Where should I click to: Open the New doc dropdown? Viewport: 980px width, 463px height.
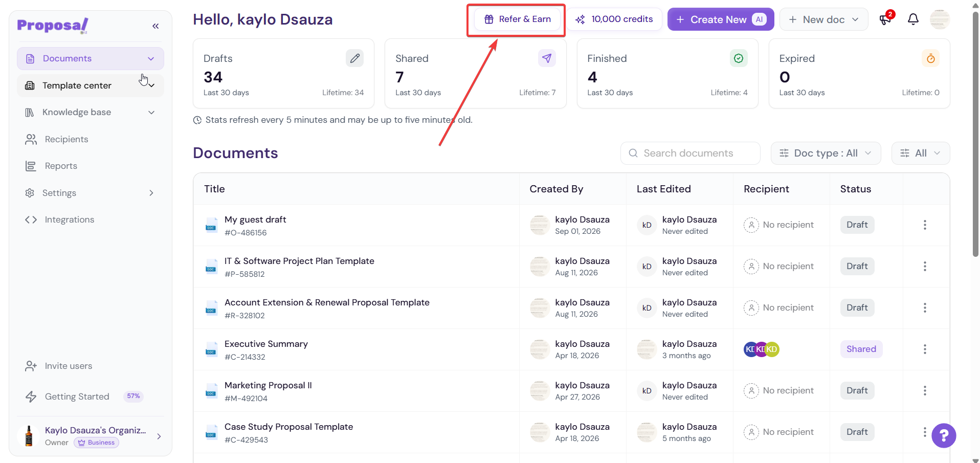823,19
